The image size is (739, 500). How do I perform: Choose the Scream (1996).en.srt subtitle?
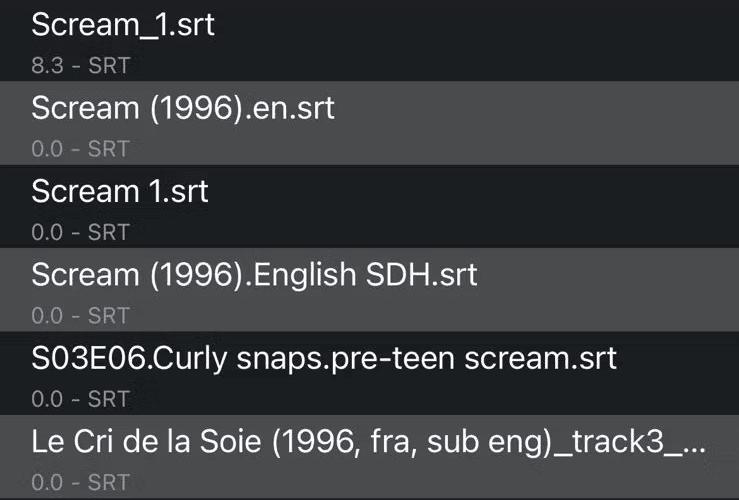(370, 123)
